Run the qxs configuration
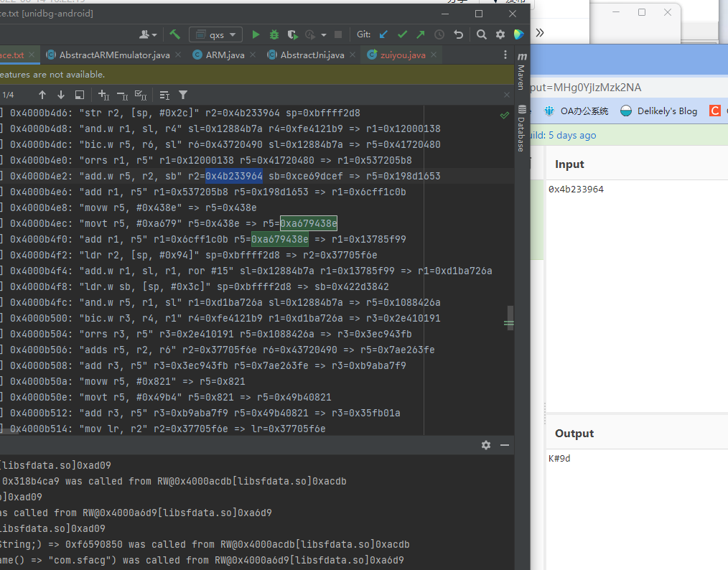 point(256,34)
